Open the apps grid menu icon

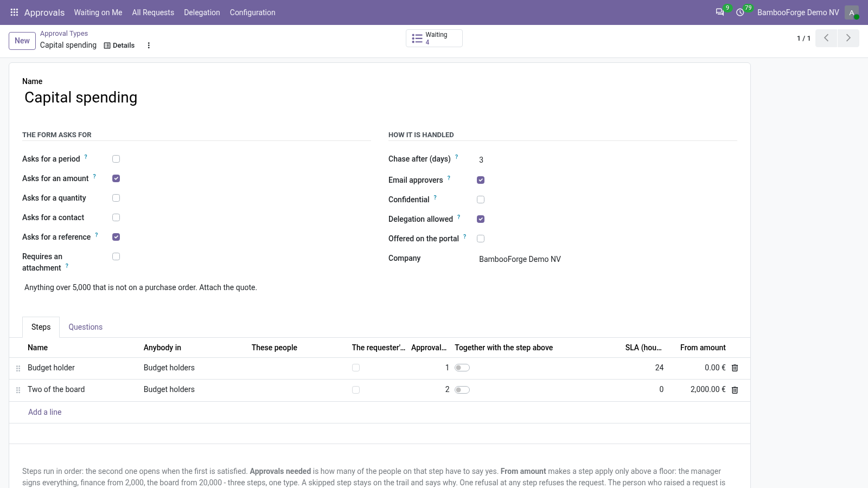click(x=15, y=12)
